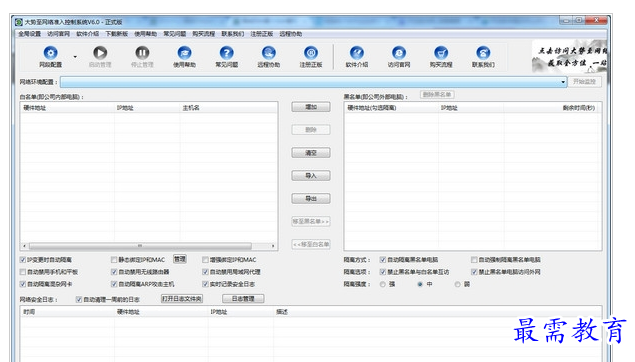This screenshot has width=635, height=362.
Task: Toggle the 禁止黑名单电脑访问外网 checkbox
Action: pos(474,272)
